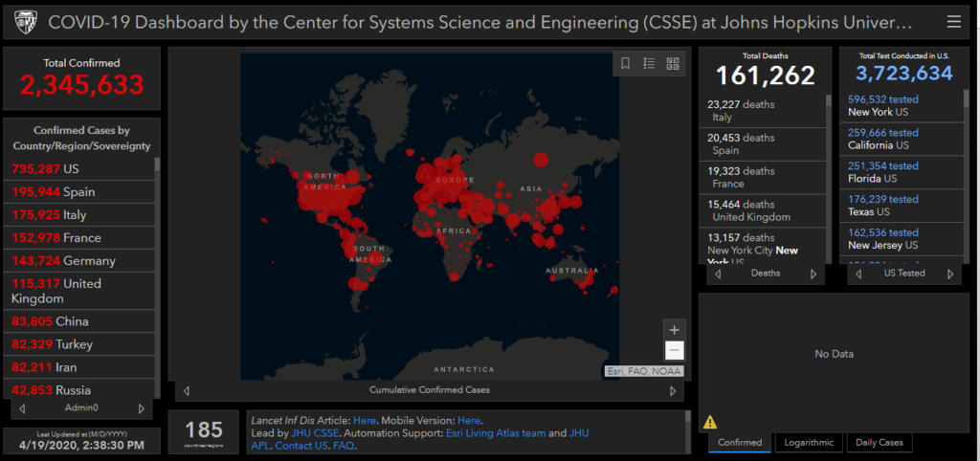This screenshot has height=461, width=980.
Task: Go to previous view left of Admin0
Action: click(23, 408)
